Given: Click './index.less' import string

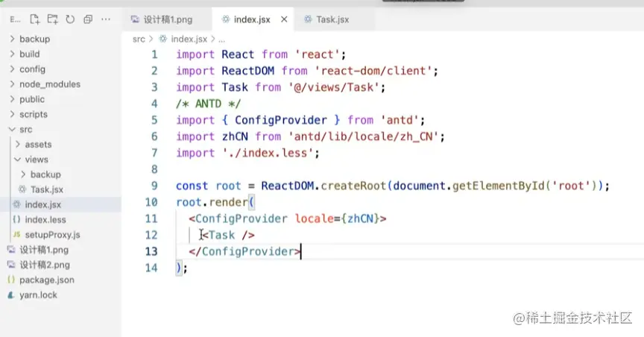Looking at the screenshot, I should click(x=268, y=153).
